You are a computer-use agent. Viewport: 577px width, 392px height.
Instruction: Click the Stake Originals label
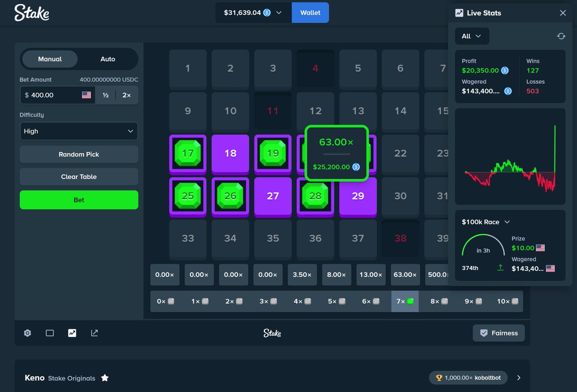72,378
